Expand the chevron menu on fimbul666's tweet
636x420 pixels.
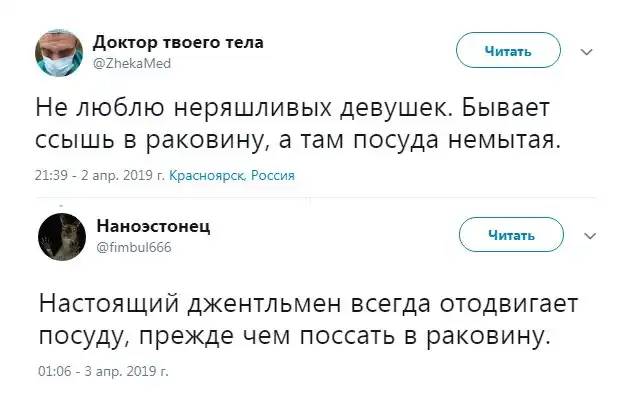pyautogui.click(x=587, y=236)
